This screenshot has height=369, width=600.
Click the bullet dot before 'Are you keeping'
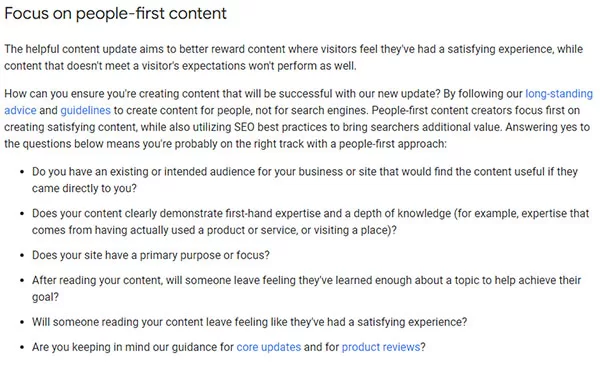22,348
